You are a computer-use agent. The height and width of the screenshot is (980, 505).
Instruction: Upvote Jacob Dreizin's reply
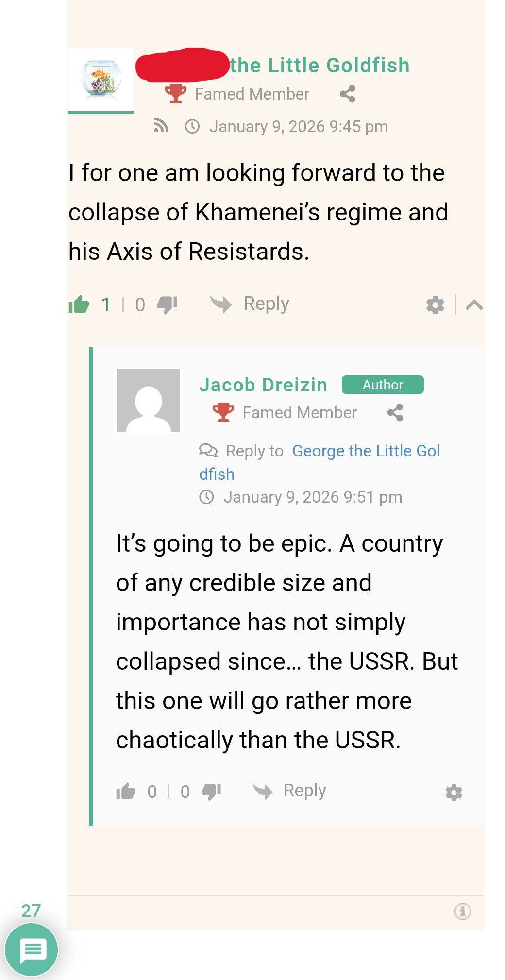click(x=125, y=792)
